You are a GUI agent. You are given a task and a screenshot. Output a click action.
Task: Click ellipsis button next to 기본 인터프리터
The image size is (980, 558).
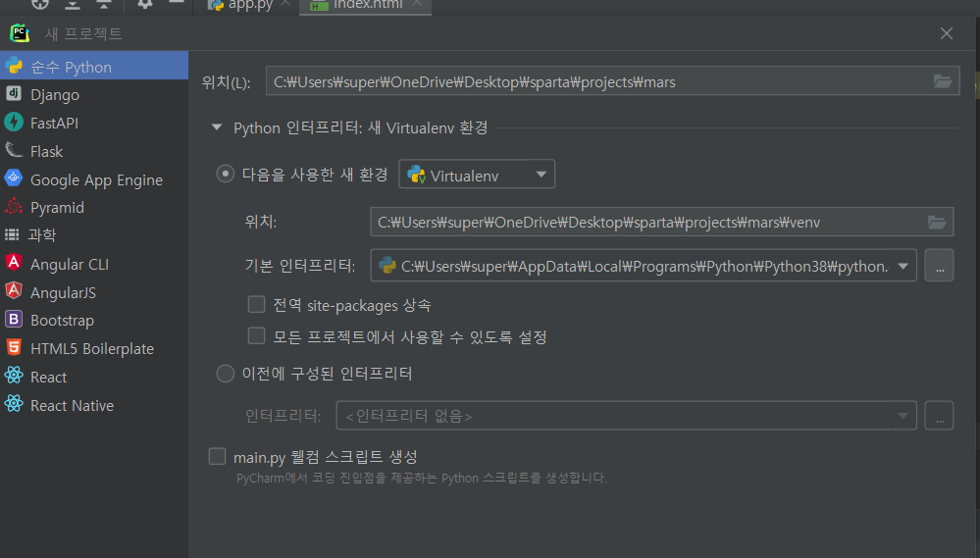tap(940, 266)
